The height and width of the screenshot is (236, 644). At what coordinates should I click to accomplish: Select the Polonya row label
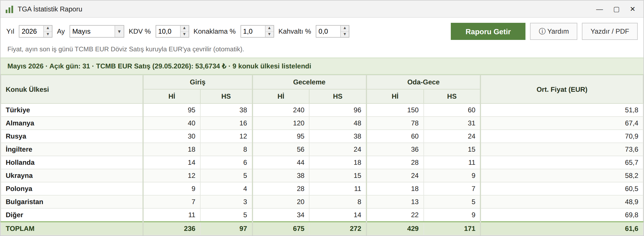click(19, 189)
